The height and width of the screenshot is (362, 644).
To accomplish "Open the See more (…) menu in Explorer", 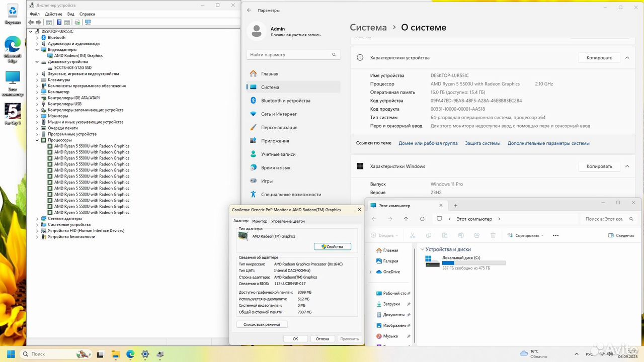I will pyautogui.click(x=556, y=235).
